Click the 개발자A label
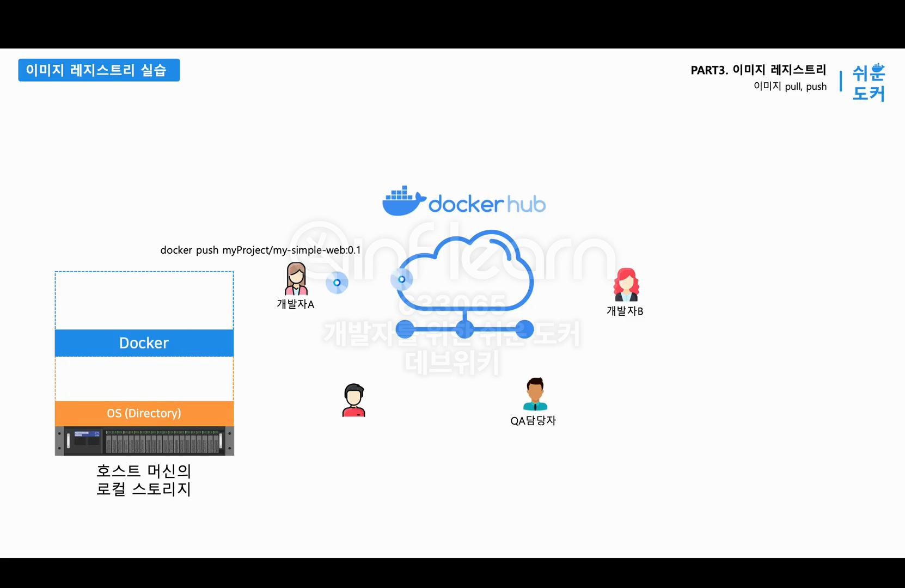905x588 pixels. click(x=296, y=304)
